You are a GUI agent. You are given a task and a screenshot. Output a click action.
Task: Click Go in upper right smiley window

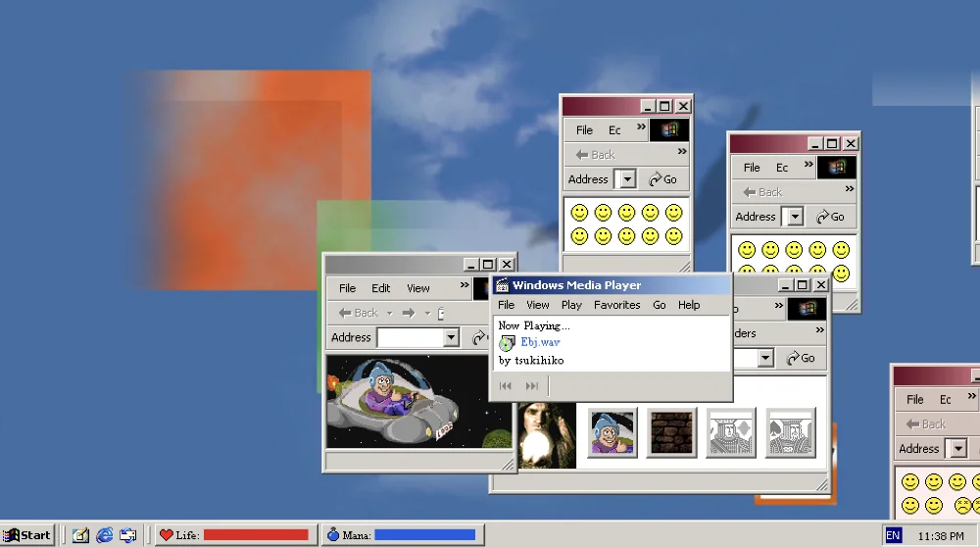[831, 217]
